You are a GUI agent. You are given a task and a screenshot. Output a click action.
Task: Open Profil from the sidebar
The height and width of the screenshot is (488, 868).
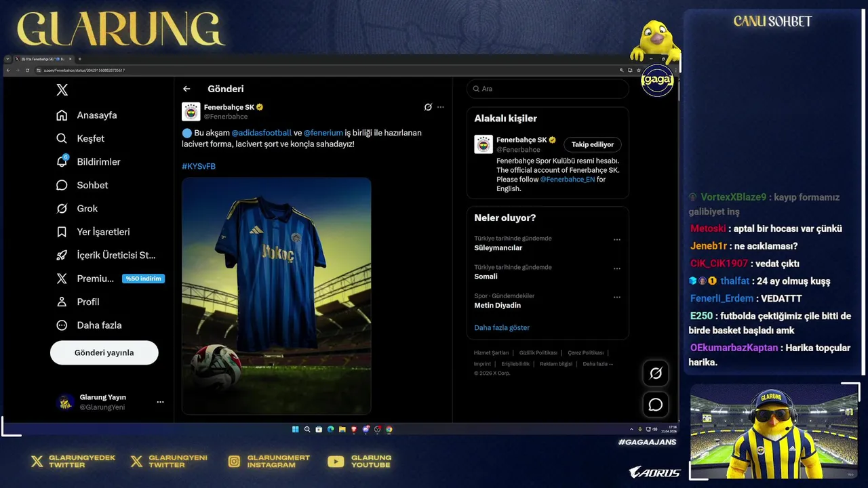click(77, 302)
